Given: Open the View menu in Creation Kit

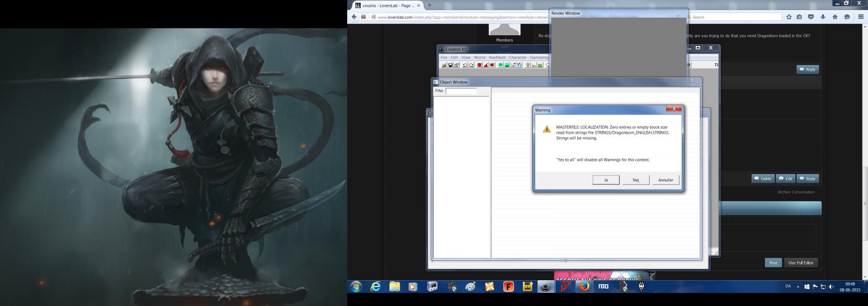Looking at the screenshot, I should (x=466, y=57).
